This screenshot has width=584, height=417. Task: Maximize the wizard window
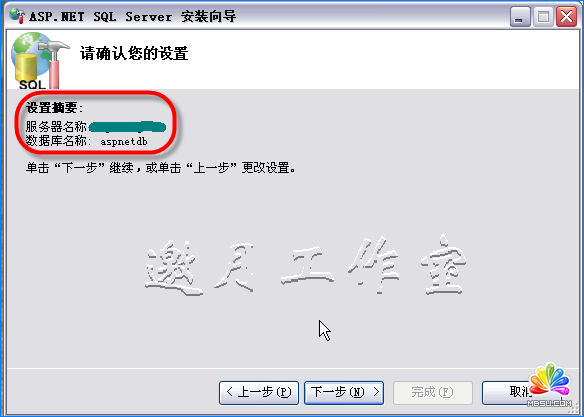point(543,17)
